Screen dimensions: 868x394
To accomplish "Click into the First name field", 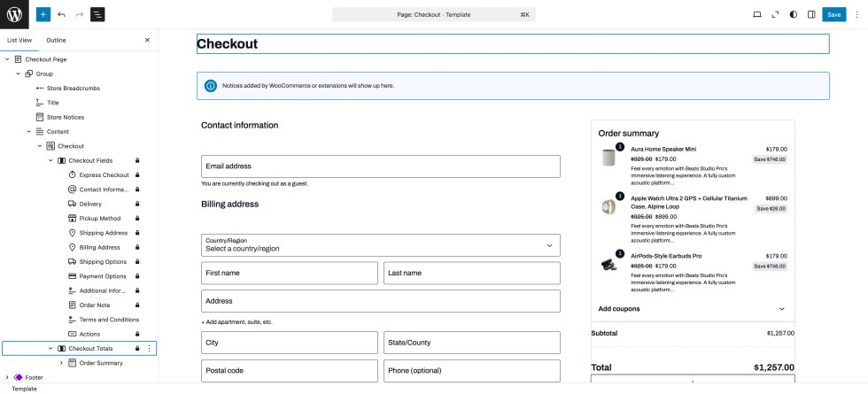I will 290,274.
